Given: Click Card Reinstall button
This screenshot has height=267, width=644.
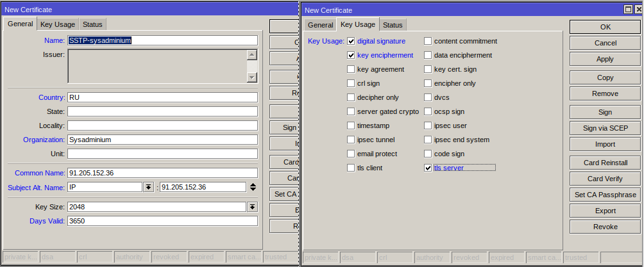Looking at the screenshot, I should [605, 163].
